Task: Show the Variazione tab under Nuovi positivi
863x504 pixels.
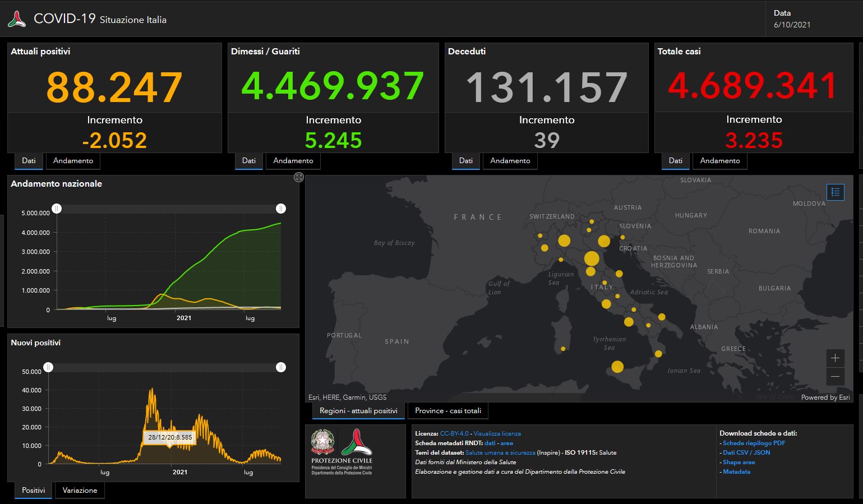Action: click(80, 491)
